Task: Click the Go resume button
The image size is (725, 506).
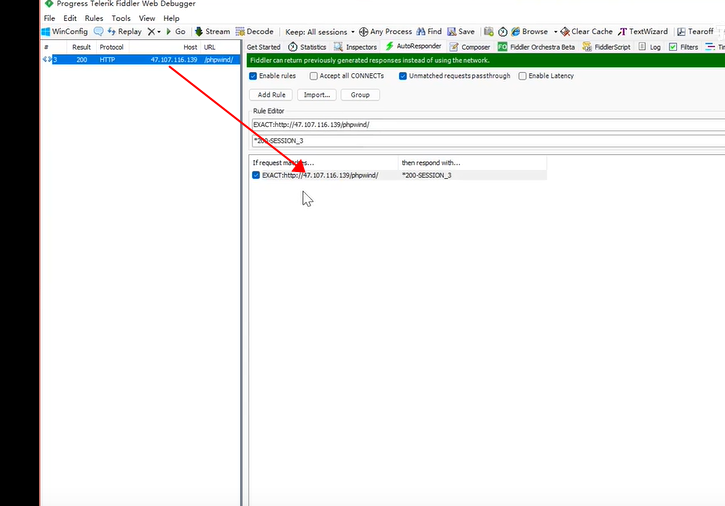Action: point(176,31)
